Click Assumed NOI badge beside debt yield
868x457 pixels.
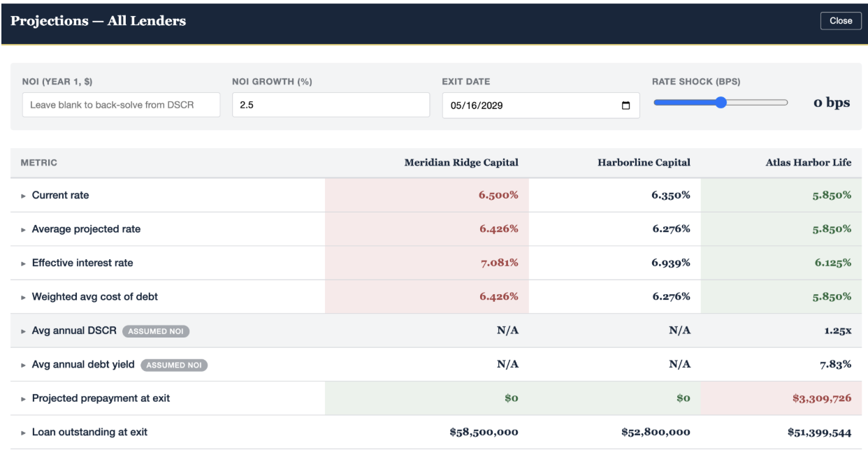click(174, 365)
